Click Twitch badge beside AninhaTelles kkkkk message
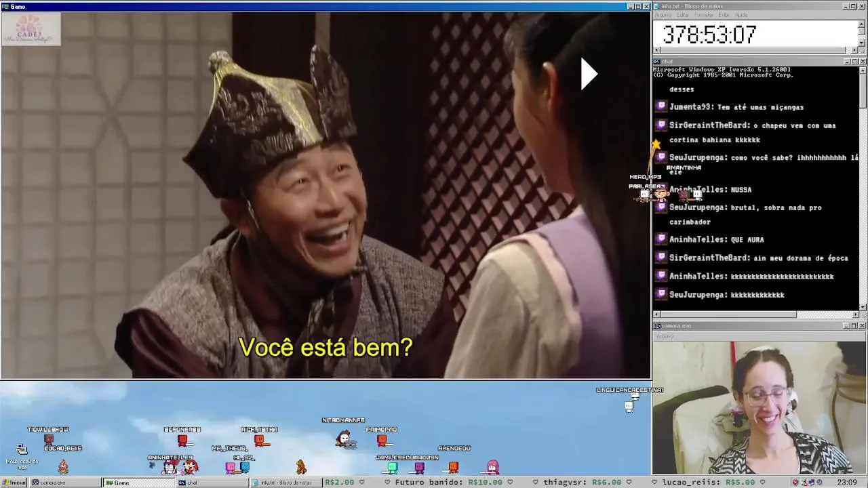Image resolution: width=868 pixels, height=488 pixels. 661,275
